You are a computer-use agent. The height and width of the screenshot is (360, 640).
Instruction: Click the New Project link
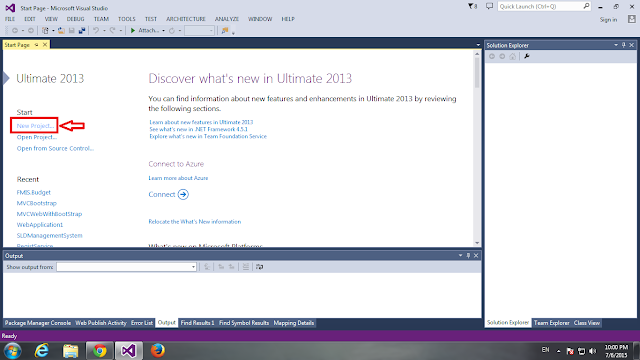point(35,126)
